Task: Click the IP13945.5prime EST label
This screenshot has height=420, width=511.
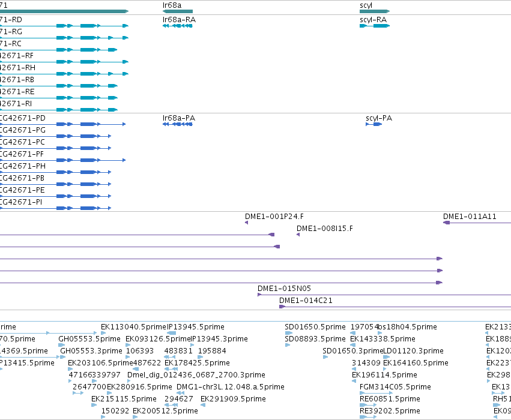Action: 196,327
